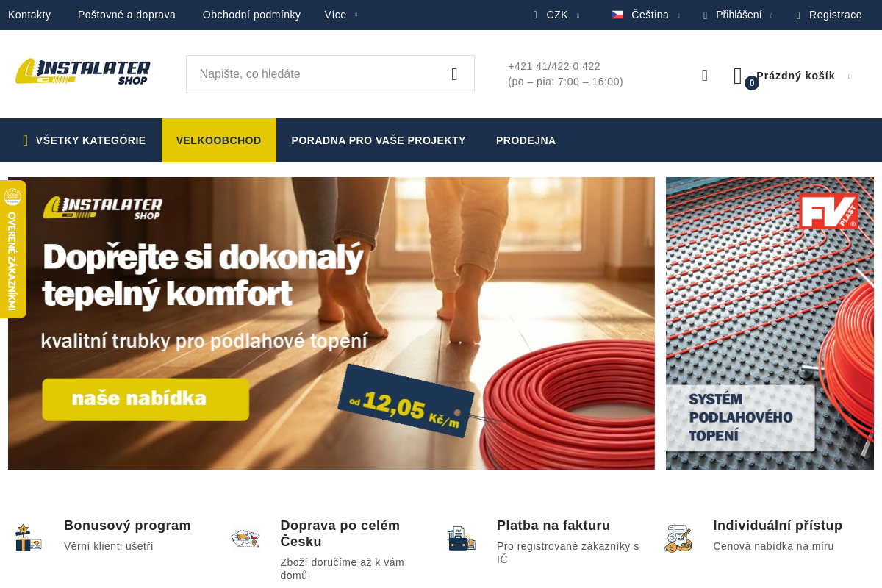Expand the Čeština language dropdown
The image size is (882, 588).
tap(650, 14)
